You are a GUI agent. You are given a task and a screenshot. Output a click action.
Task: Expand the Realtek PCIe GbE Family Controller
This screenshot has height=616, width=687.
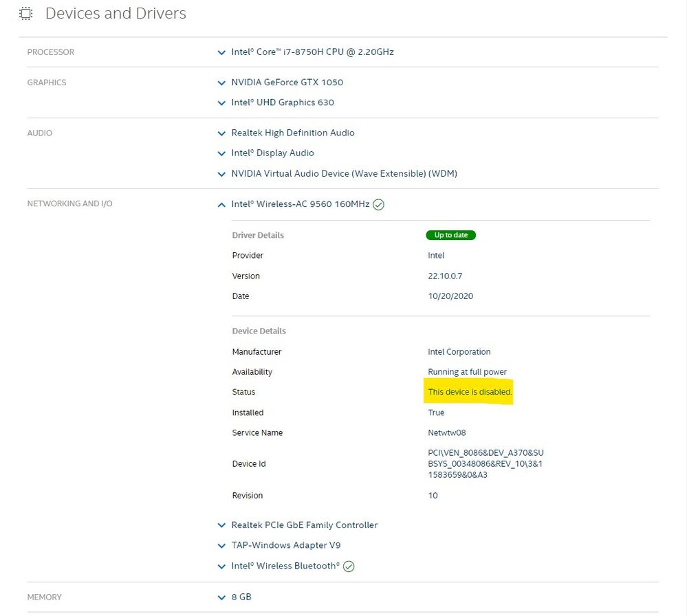tap(221, 525)
